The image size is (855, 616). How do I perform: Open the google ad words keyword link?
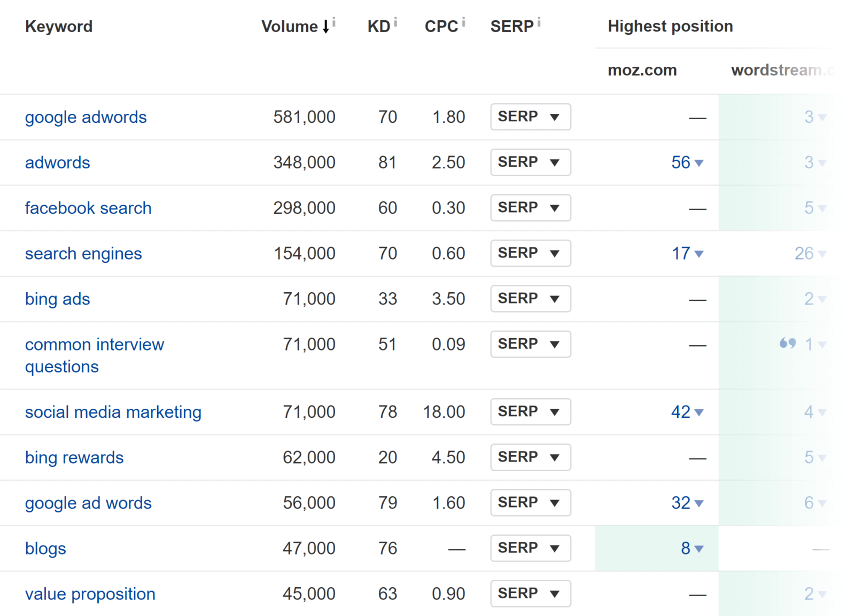pos(88,503)
